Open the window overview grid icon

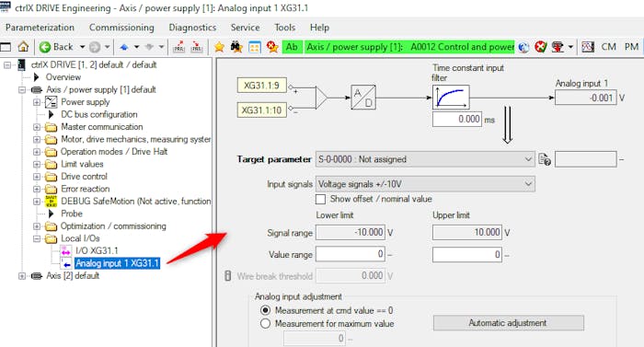[x=255, y=47]
